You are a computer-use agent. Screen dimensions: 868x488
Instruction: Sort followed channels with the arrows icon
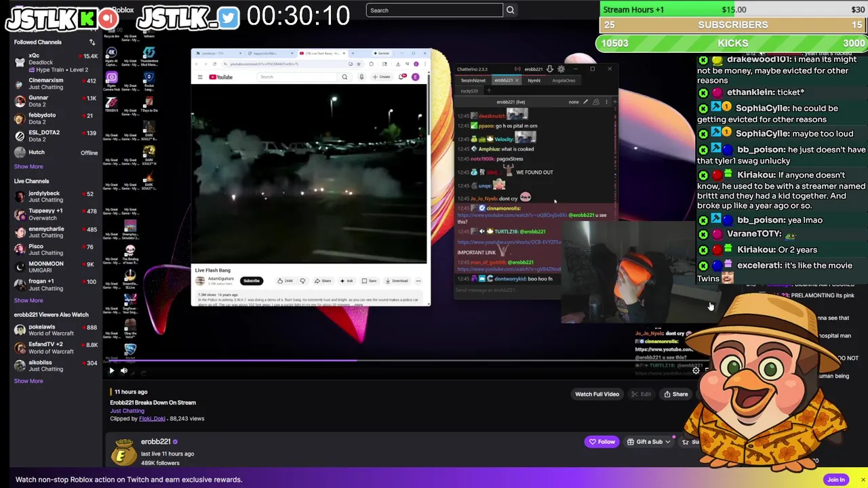[x=92, y=42]
